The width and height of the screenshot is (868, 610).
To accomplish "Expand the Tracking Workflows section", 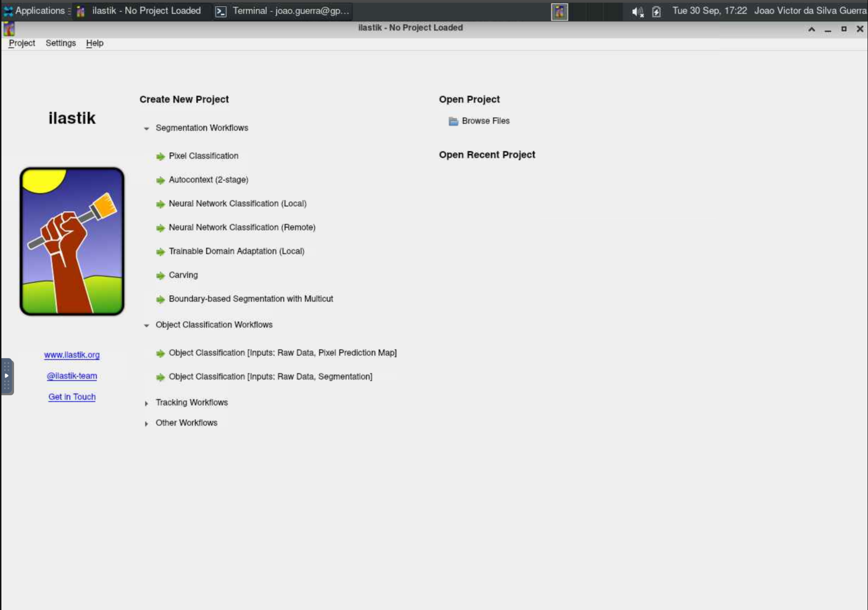I will point(146,403).
